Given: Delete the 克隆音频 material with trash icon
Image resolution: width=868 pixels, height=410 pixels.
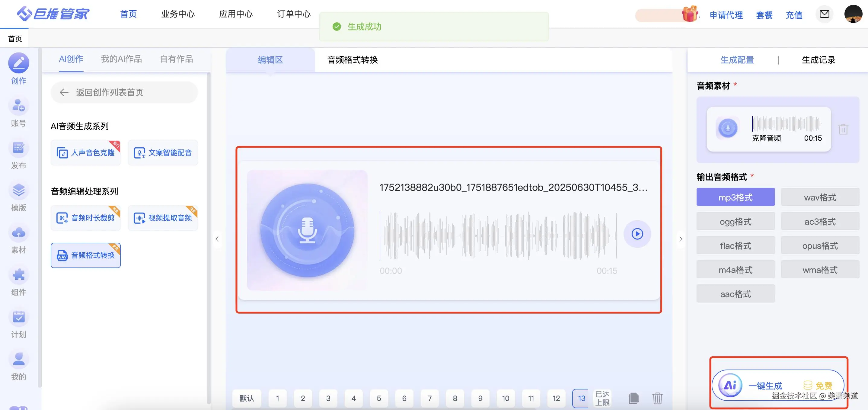Looking at the screenshot, I should 843,129.
